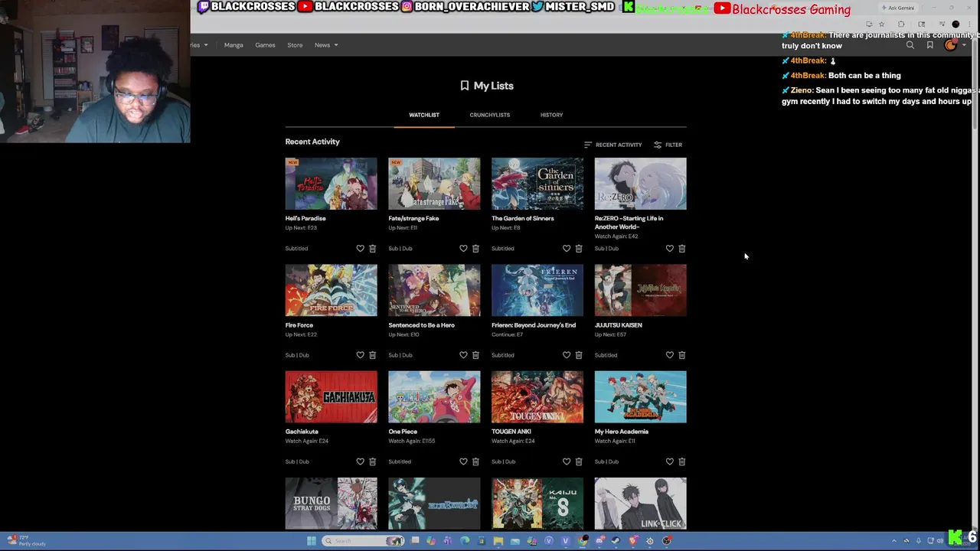Delete Fate/strange Fake from watchlist
Screen dimensions: 980x551
(x=475, y=249)
